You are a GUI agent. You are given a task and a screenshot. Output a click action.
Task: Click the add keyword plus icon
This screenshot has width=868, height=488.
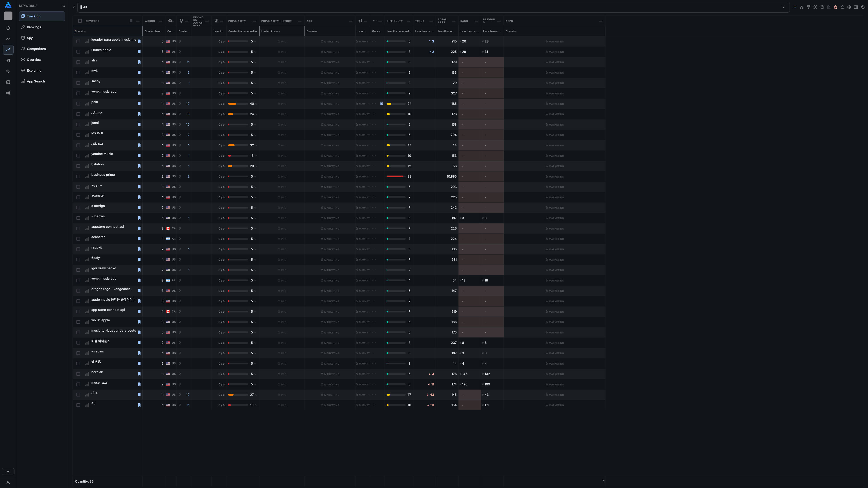[795, 7]
